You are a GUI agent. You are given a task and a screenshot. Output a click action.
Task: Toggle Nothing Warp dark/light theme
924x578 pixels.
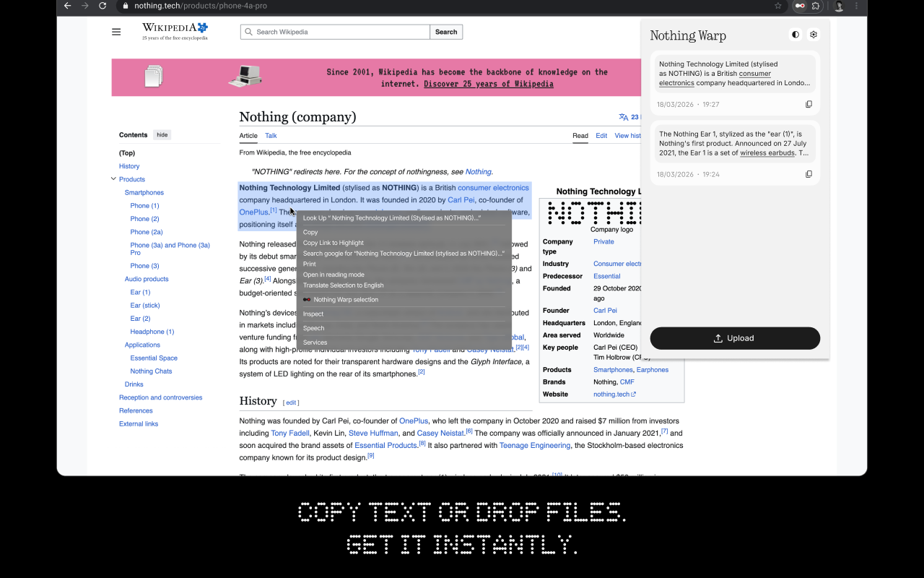[795, 35]
